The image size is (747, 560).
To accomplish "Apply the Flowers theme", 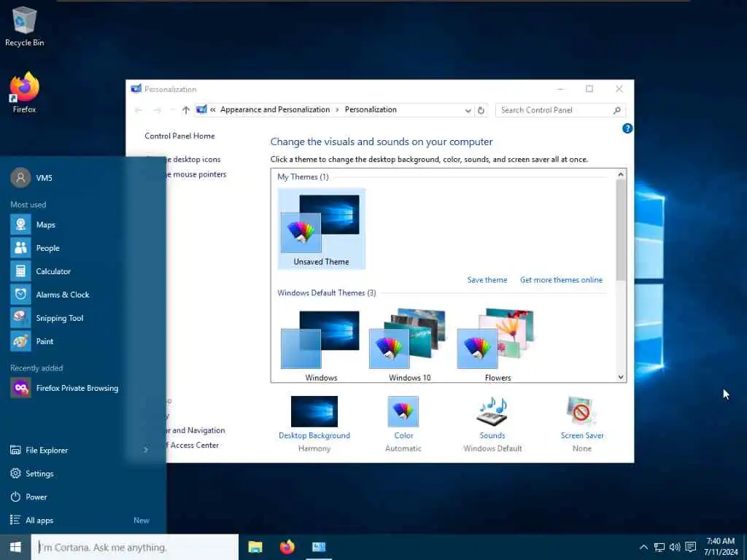I will tap(498, 345).
